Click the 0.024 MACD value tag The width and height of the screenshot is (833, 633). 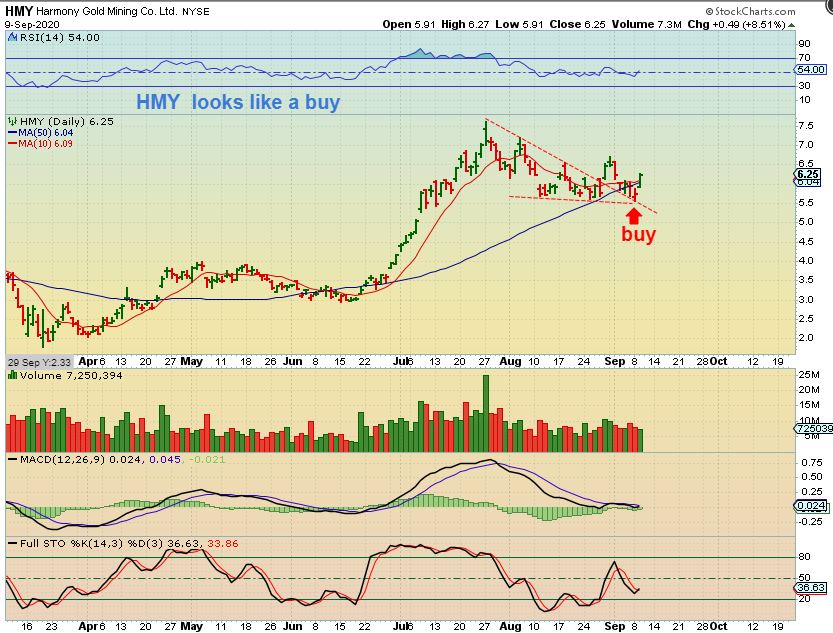pyautogui.click(x=811, y=506)
